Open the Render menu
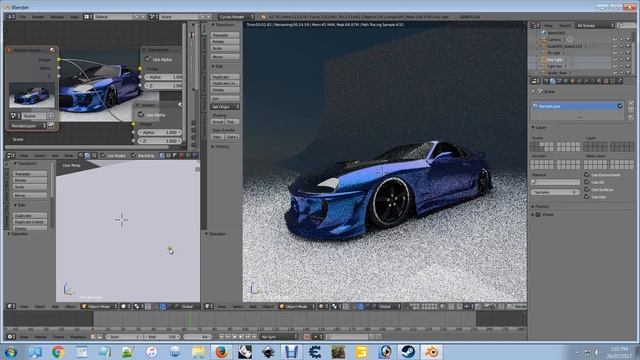Screen dimensions: 640x360 point(38,17)
